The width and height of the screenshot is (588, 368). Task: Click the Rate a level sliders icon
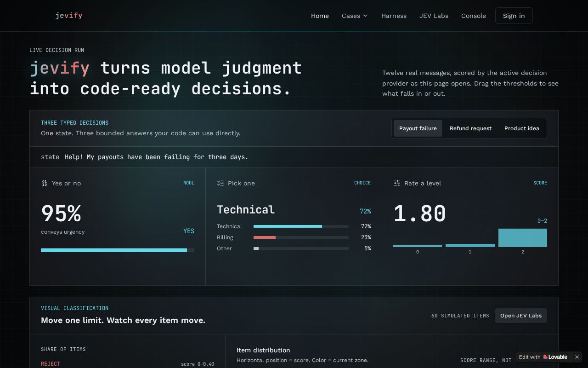[x=397, y=183]
